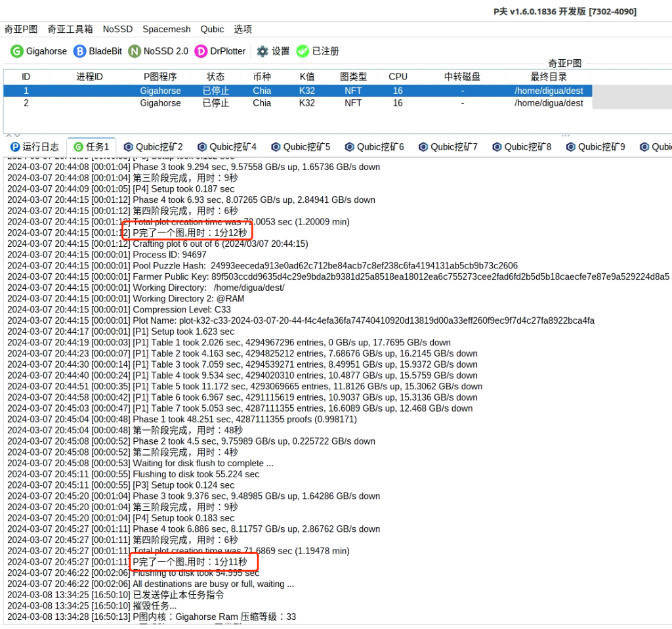Open the Qubic menu in menu bar
Image resolution: width=672 pixels, height=629 pixels.
click(212, 29)
